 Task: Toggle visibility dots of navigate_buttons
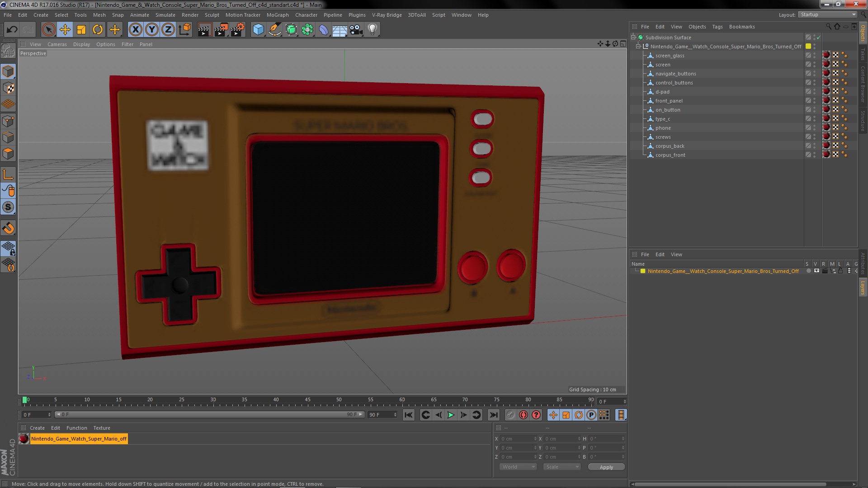pyautogui.click(x=815, y=74)
